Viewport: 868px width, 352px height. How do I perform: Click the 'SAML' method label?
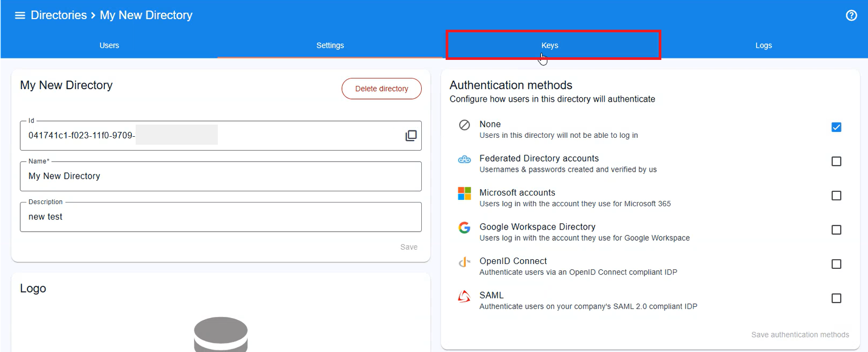pos(491,295)
